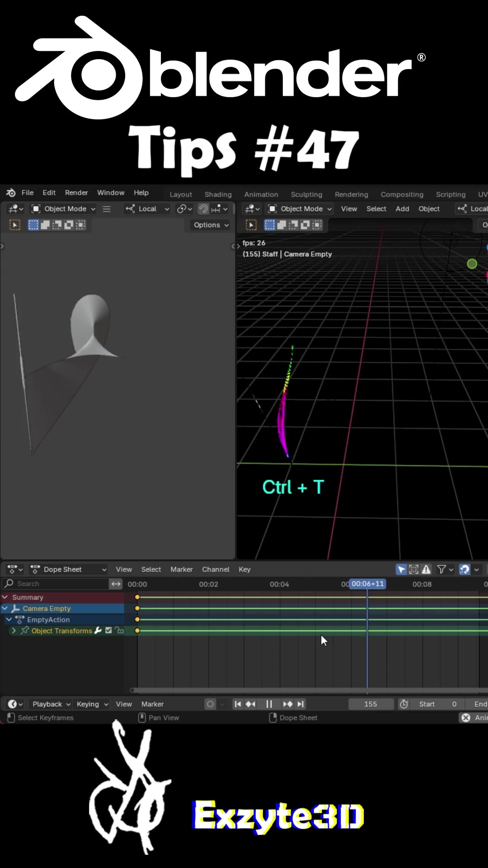The width and height of the screenshot is (488, 868).
Task: Click the green Y axis gizmo dot
Action: click(472, 264)
